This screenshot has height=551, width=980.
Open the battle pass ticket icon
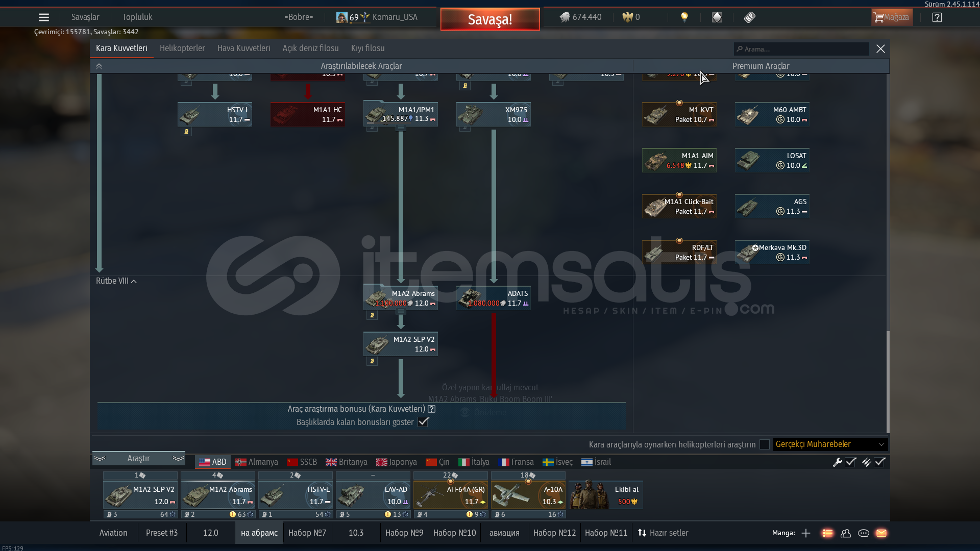click(x=749, y=17)
